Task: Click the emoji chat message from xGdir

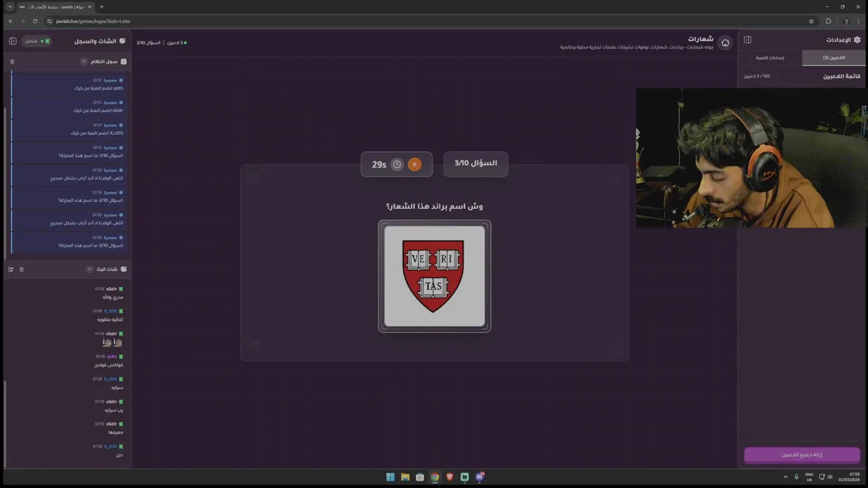Action: point(108,338)
